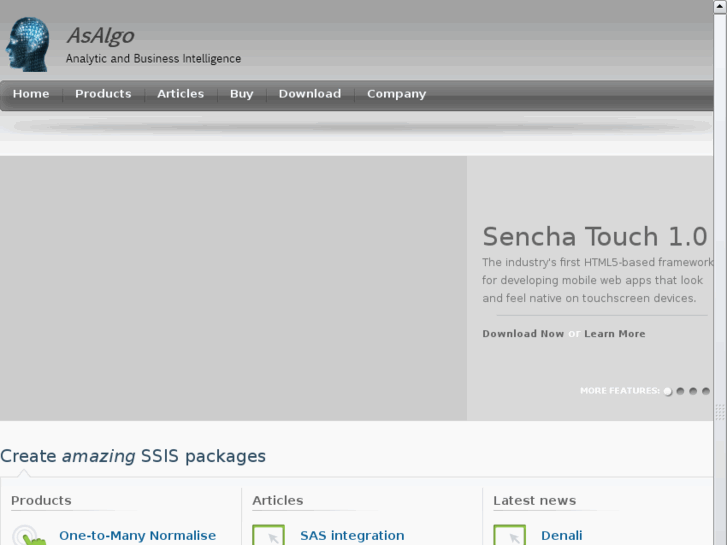Click the Denali news icon

coord(510,536)
